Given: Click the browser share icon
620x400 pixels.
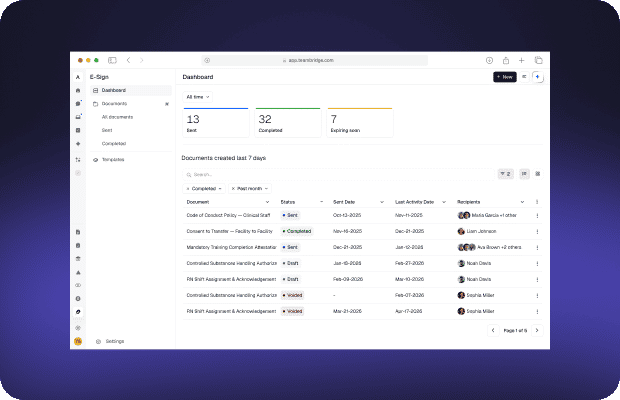Looking at the screenshot, I should click(506, 60).
